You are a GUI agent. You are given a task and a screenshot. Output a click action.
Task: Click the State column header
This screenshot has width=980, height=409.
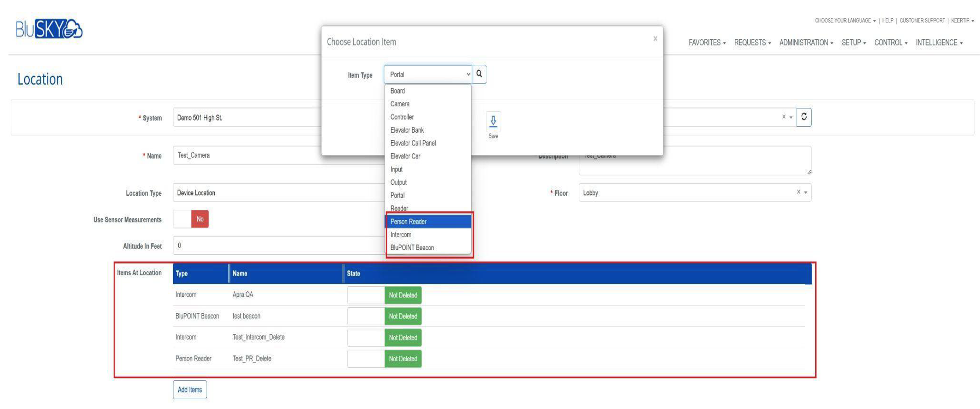pyautogui.click(x=577, y=274)
